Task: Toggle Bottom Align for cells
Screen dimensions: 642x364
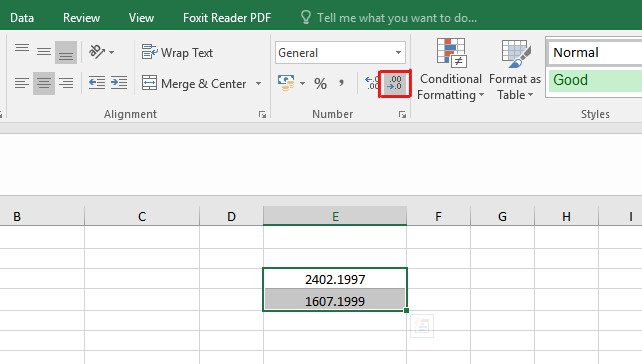Action: (x=66, y=52)
